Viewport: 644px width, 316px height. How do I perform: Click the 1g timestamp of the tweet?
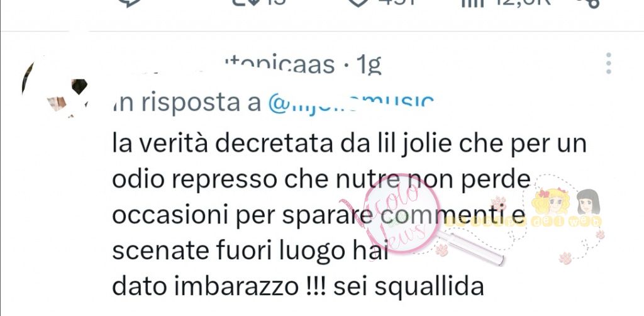click(x=369, y=64)
